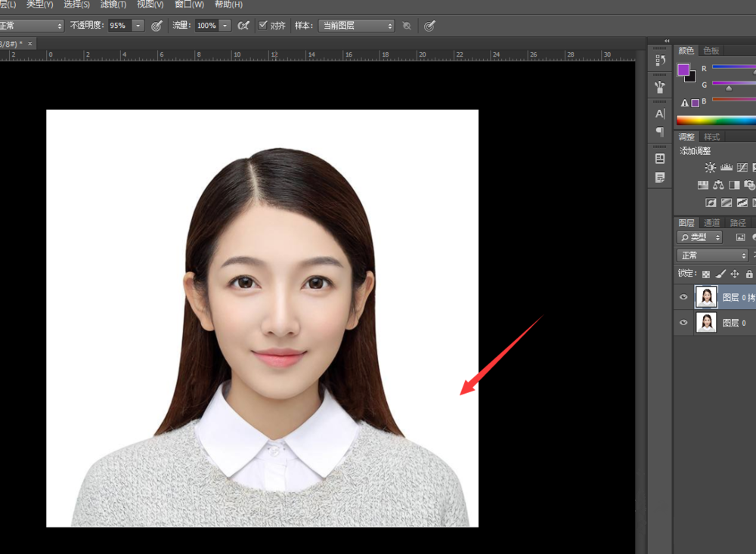The image size is (756, 554).
Task: Open the 样本 当前图层 dropdown
Action: [x=356, y=26]
